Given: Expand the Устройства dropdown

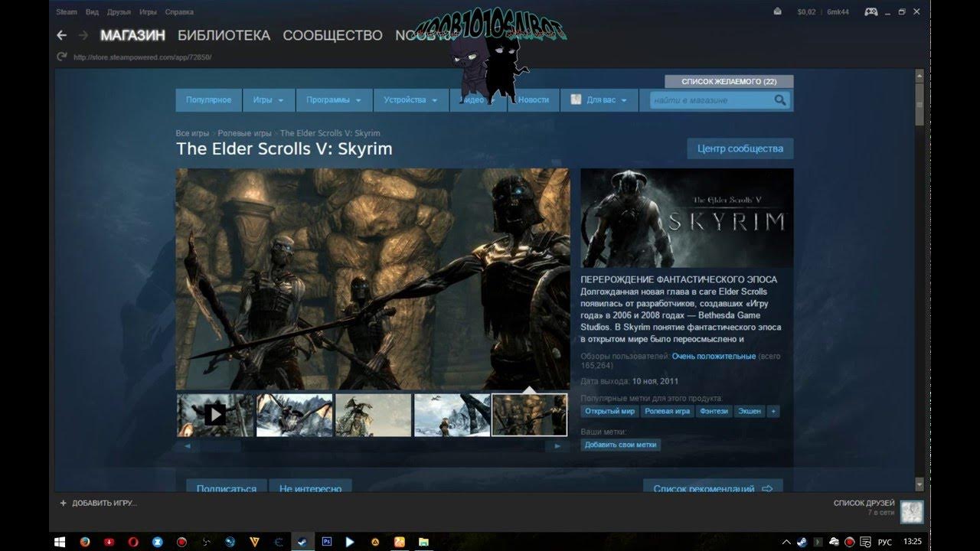Looking at the screenshot, I should click(x=410, y=100).
